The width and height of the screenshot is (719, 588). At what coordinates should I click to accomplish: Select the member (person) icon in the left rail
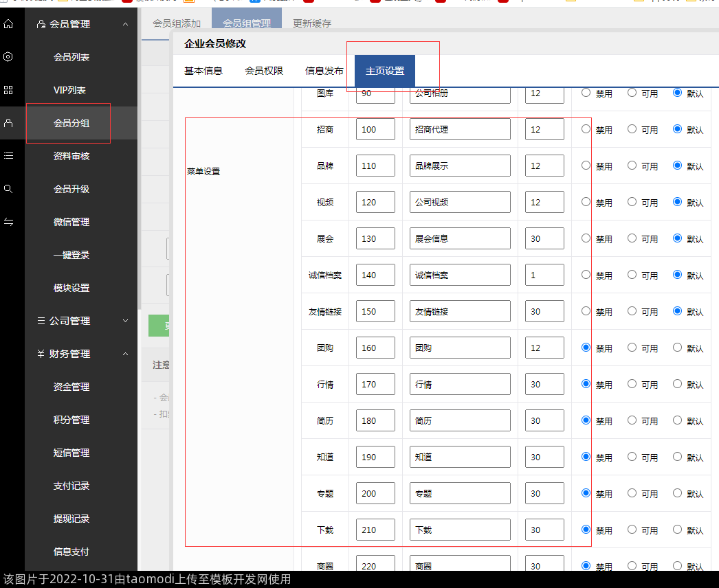pos(8,123)
